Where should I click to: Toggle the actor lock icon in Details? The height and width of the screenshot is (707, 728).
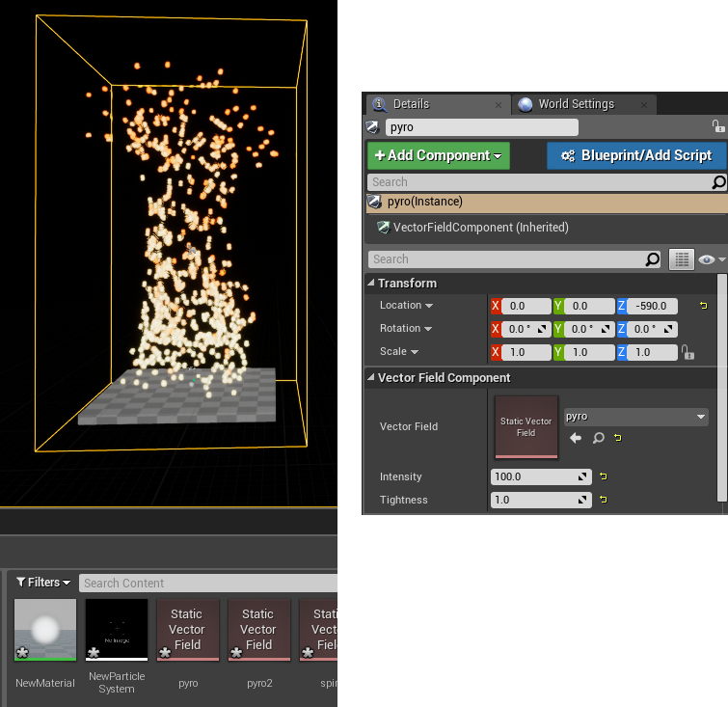coord(717,126)
